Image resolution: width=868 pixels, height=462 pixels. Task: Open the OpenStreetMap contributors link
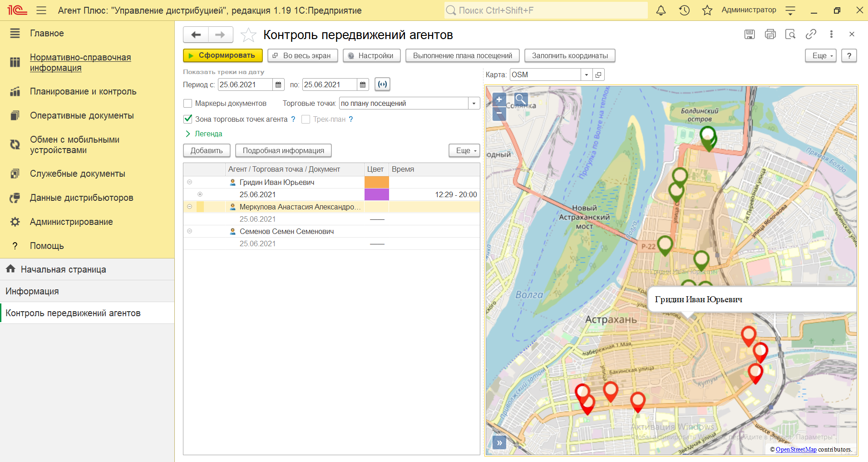(x=796, y=449)
